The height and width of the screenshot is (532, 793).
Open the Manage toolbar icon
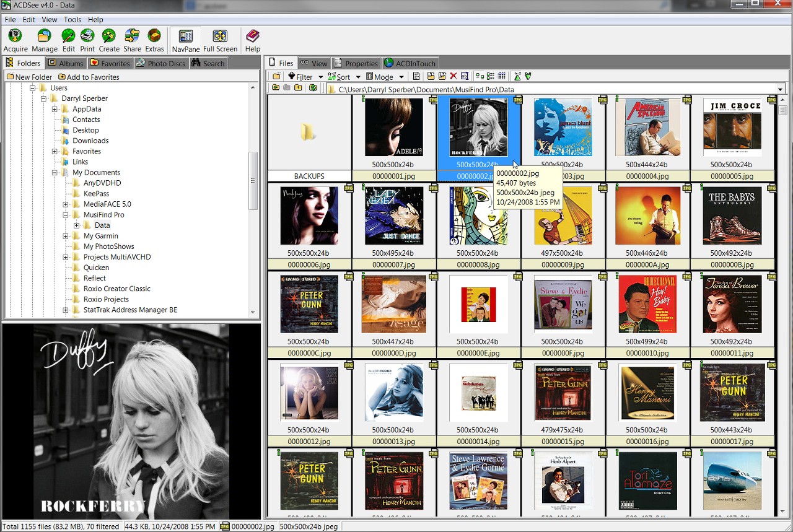click(44, 40)
